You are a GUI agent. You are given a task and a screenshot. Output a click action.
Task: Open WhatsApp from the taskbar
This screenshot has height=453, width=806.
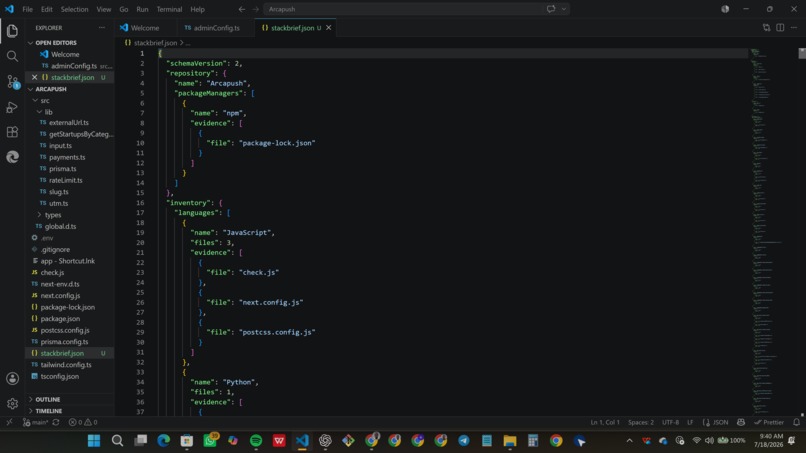(x=210, y=441)
